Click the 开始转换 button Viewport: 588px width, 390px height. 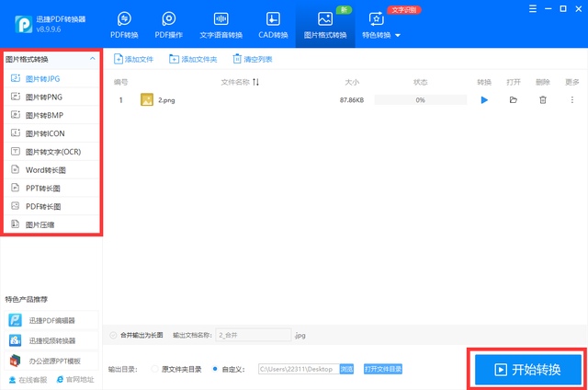(x=527, y=370)
